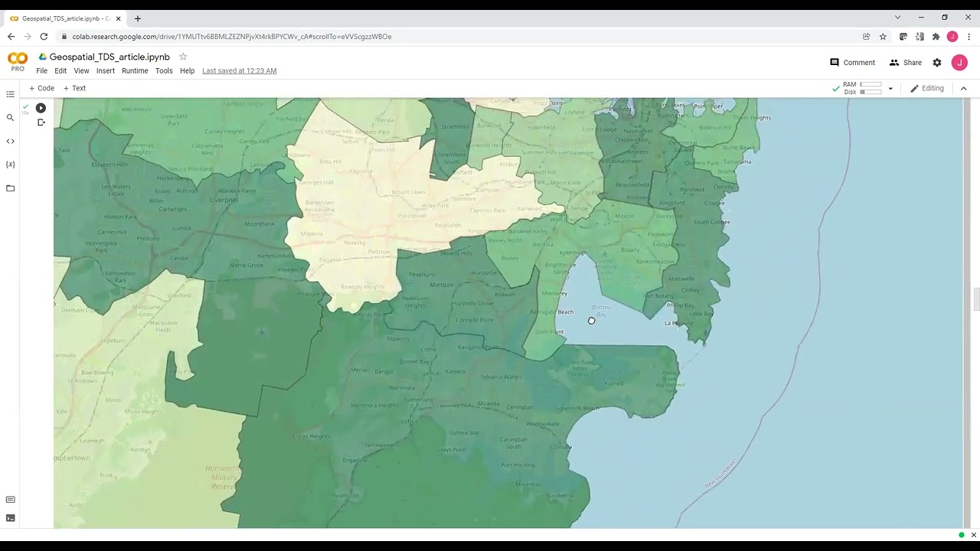This screenshot has width=980, height=551.
Task: Open the Editing mode dropdown
Action: [x=927, y=88]
